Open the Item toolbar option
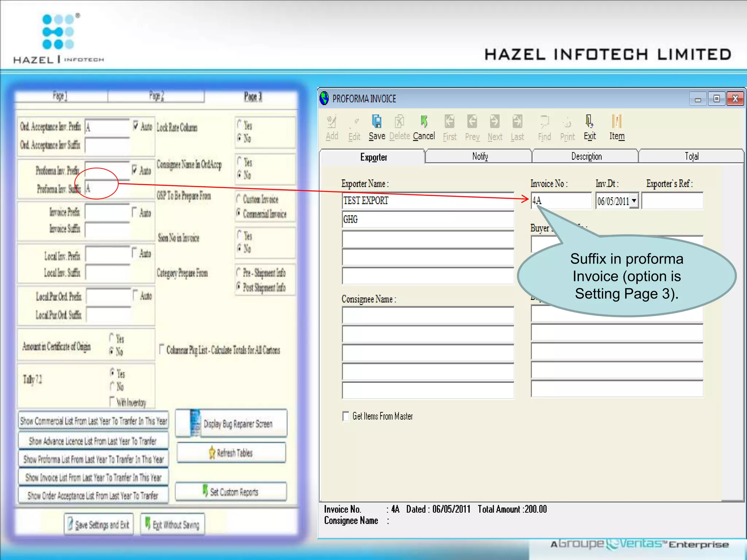Image resolution: width=747 pixels, height=560 pixels. tap(617, 128)
